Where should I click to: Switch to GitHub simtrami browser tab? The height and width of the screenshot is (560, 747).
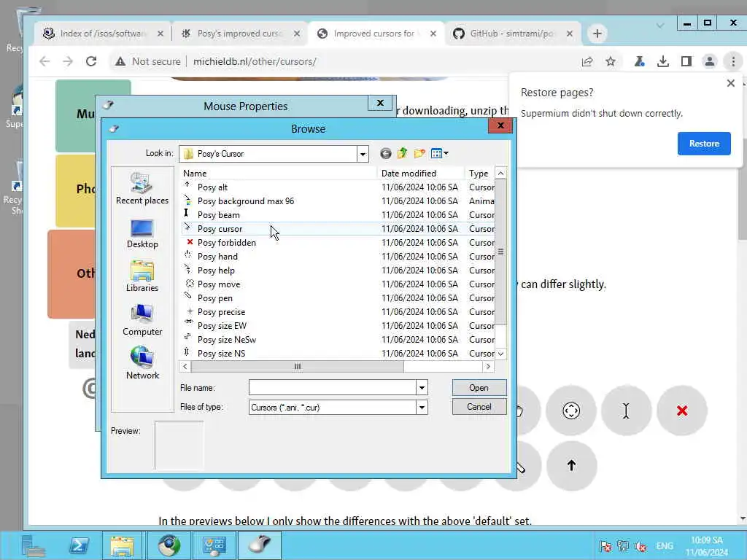click(513, 34)
